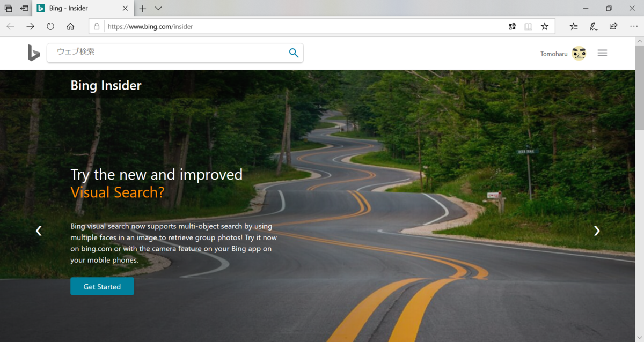The height and width of the screenshot is (342, 644).
Task: Select the Bing - Insider tab
Action: pyautogui.click(x=83, y=9)
